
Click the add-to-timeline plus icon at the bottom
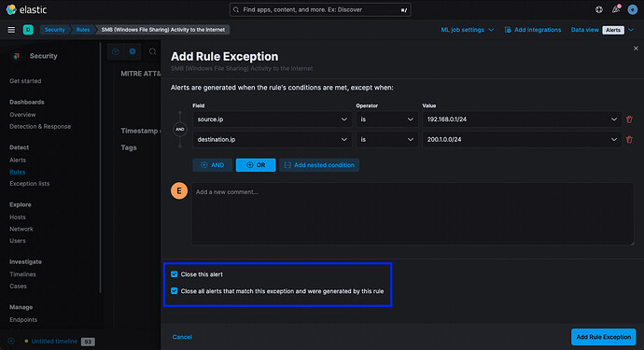[x=11, y=341]
